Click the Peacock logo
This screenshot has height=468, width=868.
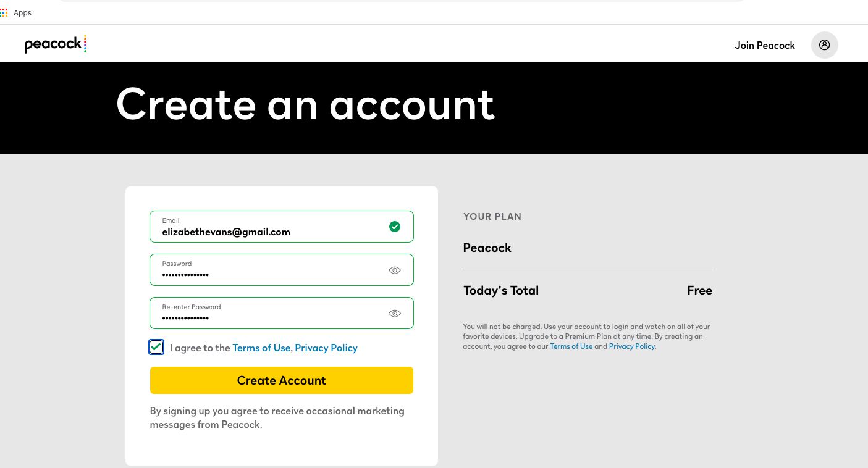(x=56, y=44)
